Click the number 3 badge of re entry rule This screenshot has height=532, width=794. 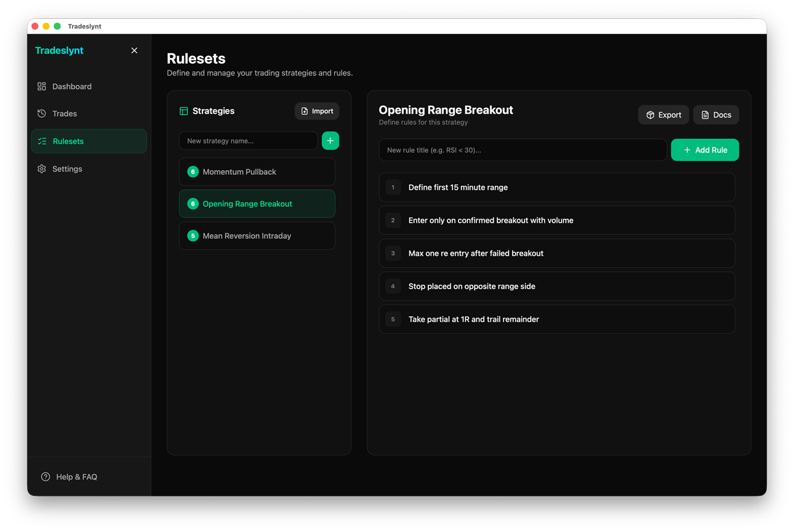tap(393, 254)
